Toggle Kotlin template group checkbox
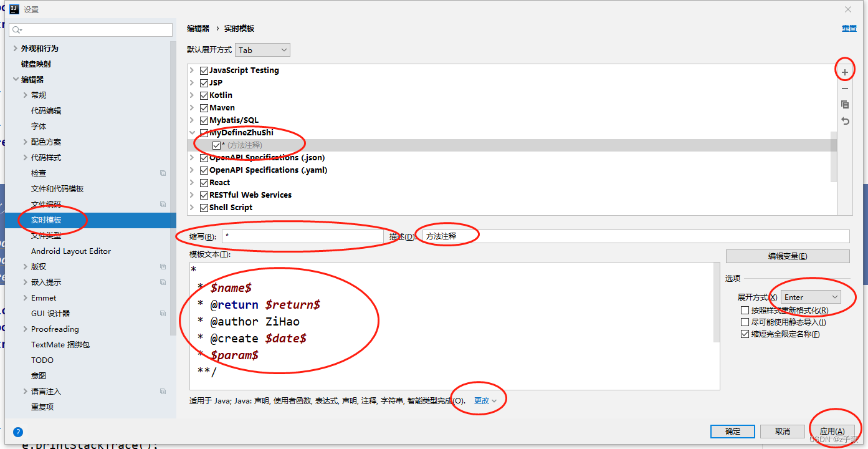Viewport: 868px width, 449px height. (x=204, y=95)
